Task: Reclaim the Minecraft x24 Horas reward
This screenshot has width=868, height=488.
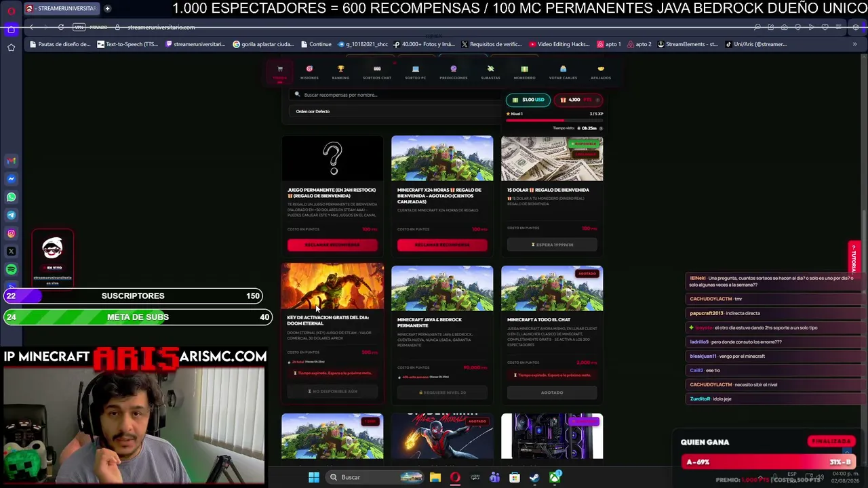Action: [442, 245]
